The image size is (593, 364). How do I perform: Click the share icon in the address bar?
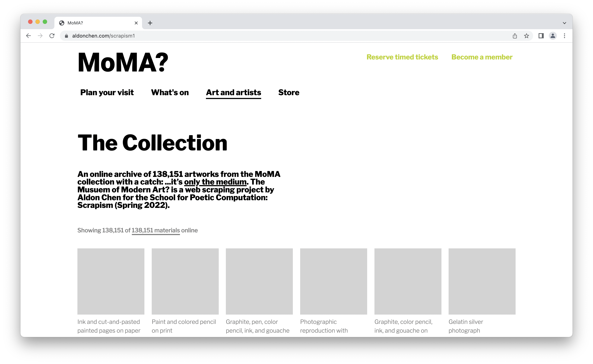click(515, 36)
